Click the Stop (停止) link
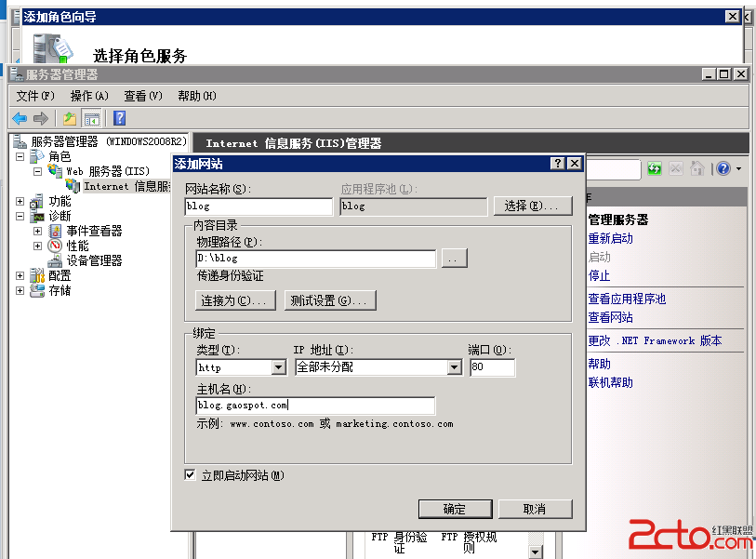Screen dimensions: 756x559 pos(599,276)
